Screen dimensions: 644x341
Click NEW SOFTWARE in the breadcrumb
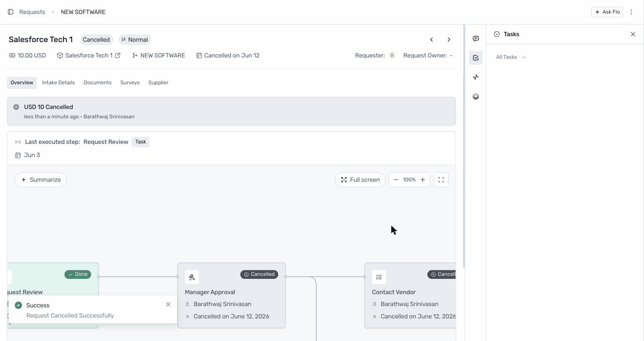83,12
